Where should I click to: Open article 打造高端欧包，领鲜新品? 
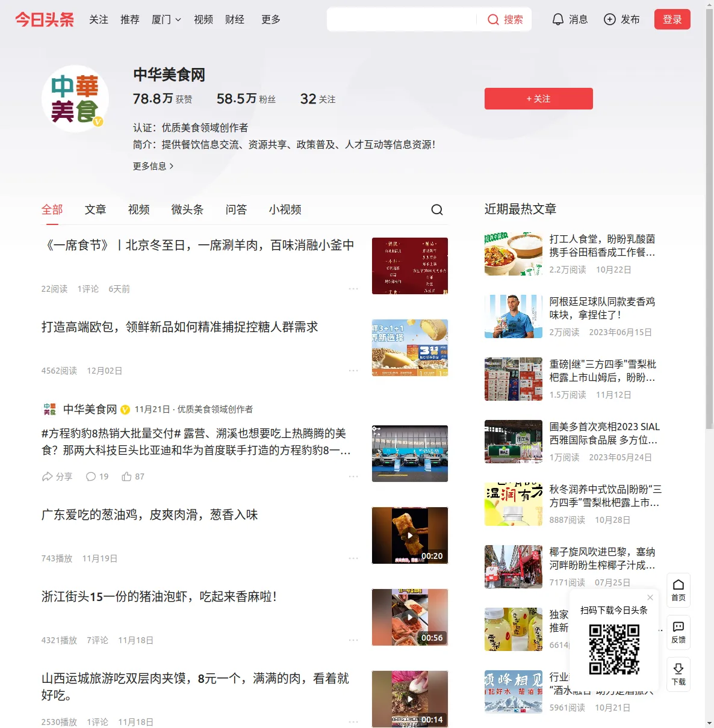pyautogui.click(x=180, y=327)
